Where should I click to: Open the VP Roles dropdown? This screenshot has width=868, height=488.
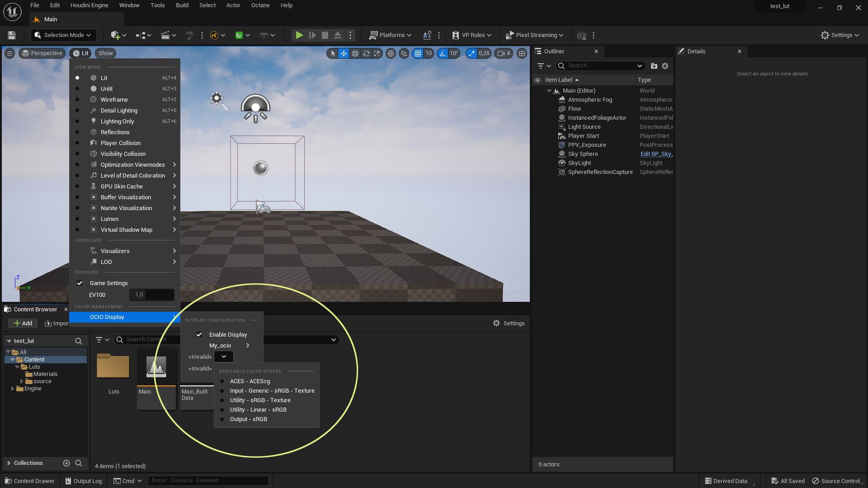(x=472, y=35)
